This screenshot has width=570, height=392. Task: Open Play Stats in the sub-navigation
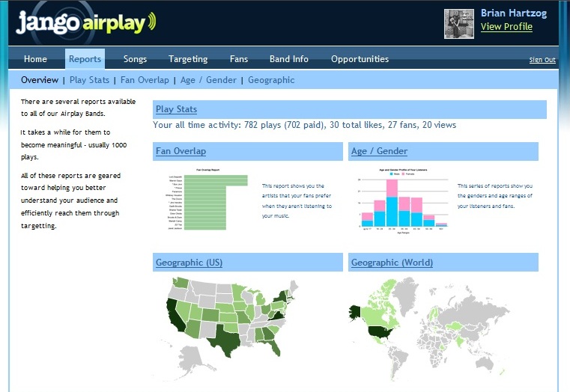click(x=89, y=80)
